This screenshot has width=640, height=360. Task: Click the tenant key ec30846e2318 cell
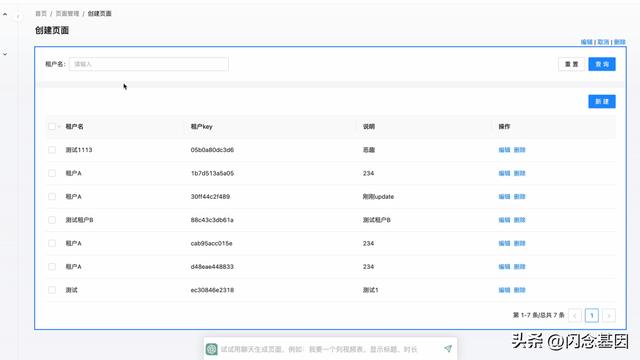click(x=212, y=290)
